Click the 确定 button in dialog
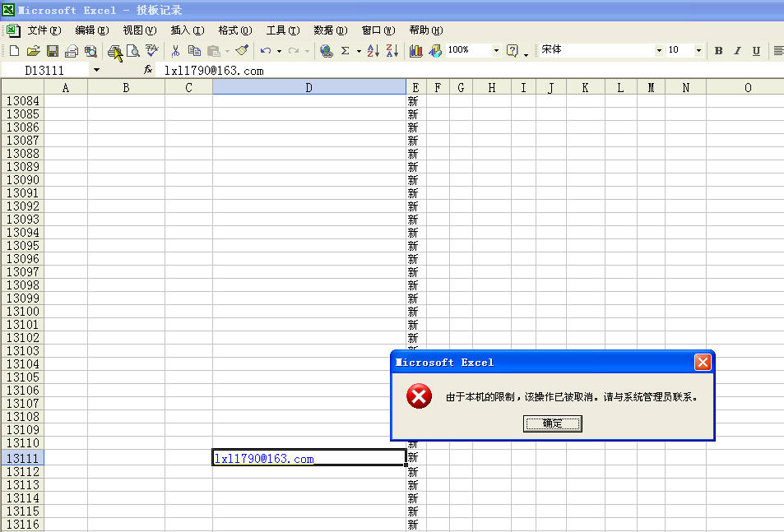 pos(553,423)
